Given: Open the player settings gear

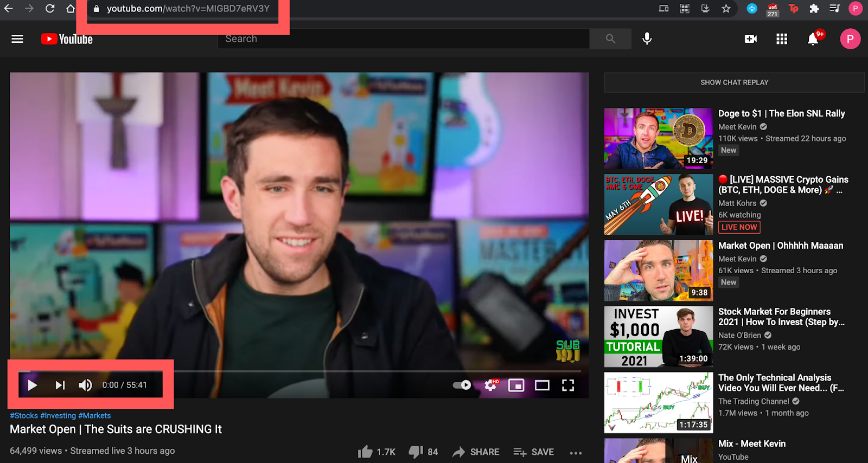Looking at the screenshot, I should [491, 385].
